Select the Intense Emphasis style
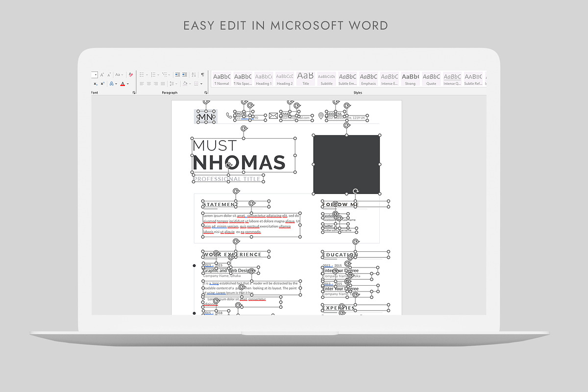The width and height of the screenshot is (588, 392). click(390, 79)
